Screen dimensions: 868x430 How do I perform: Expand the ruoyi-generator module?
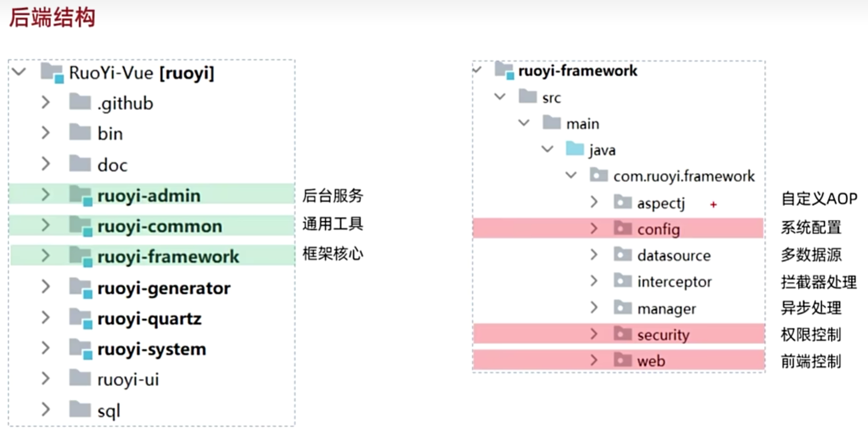click(45, 286)
